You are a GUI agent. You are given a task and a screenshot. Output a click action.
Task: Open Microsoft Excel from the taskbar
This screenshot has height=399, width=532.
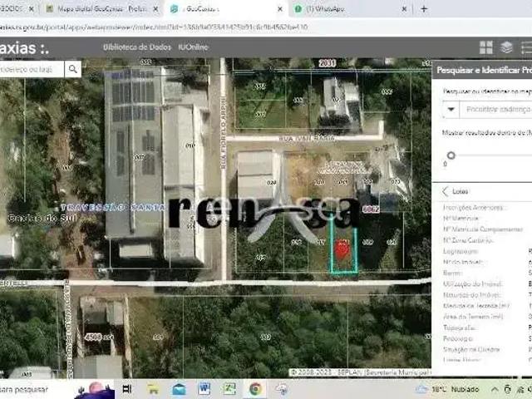pyautogui.click(x=229, y=389)
